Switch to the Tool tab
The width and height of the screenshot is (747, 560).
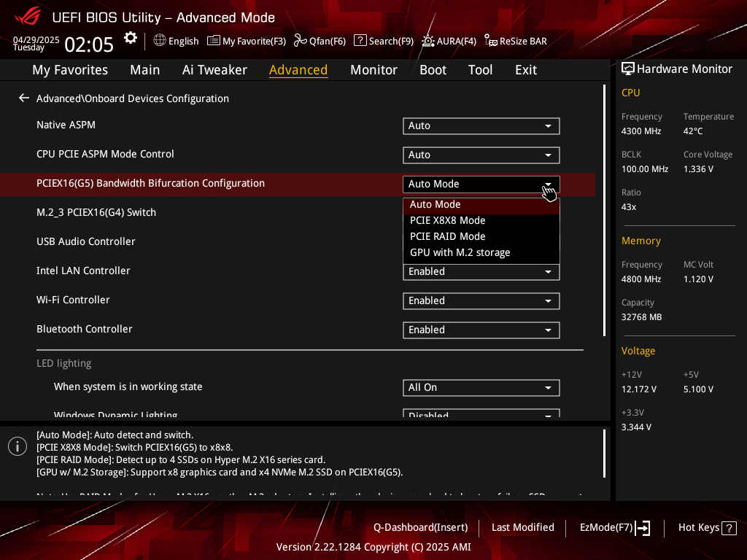(x=480, y=70)
